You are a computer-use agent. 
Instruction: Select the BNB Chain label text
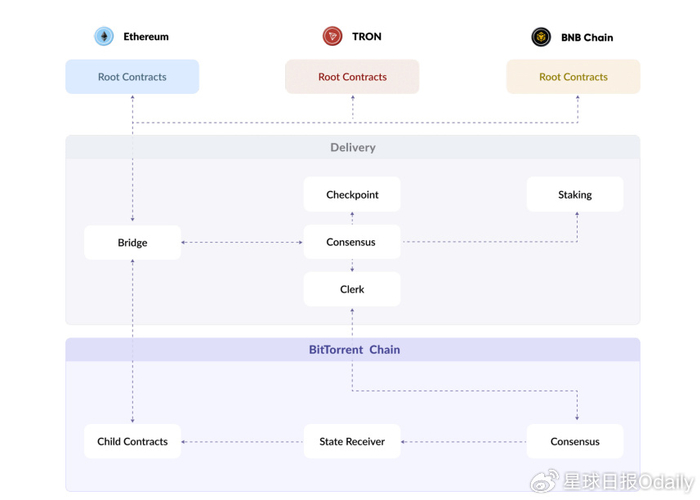point(587,38)
